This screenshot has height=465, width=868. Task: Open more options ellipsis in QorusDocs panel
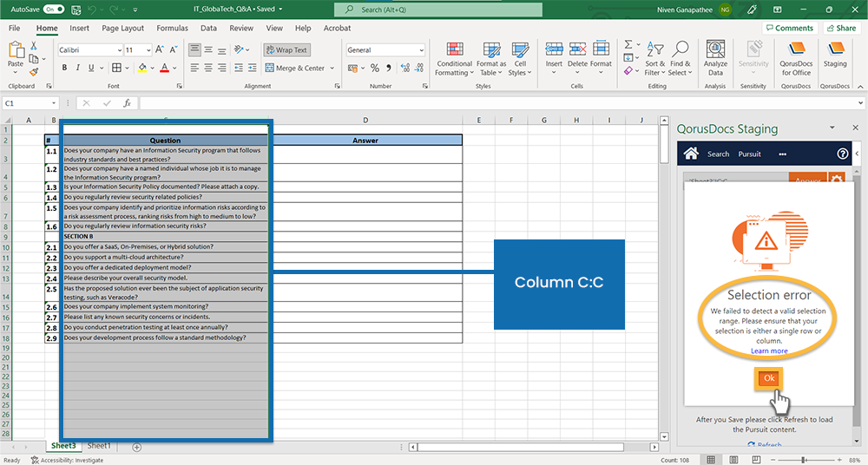click(x=782, y=154)
